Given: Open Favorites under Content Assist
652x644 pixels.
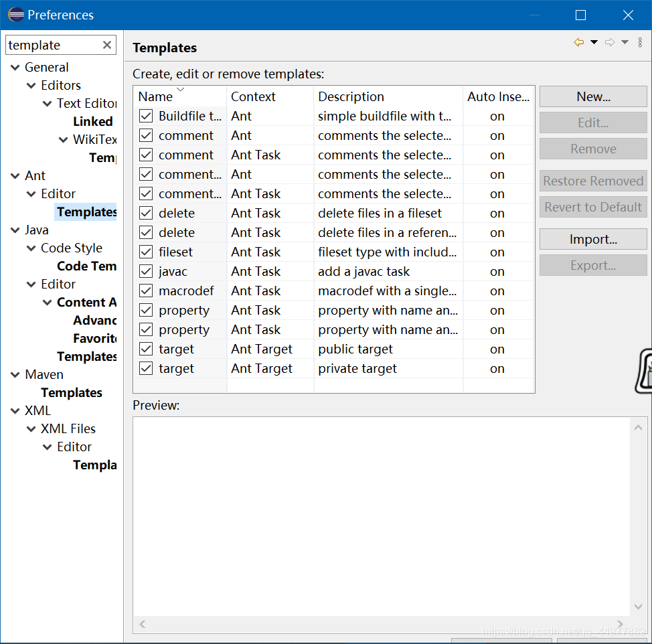Looking at the screenshot, I should [95, 339].
